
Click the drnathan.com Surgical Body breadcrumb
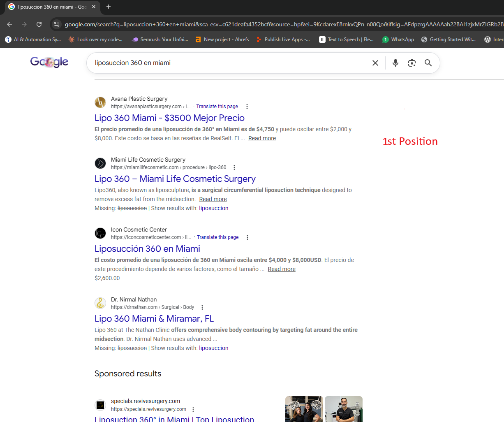click(x=153, y=307)
